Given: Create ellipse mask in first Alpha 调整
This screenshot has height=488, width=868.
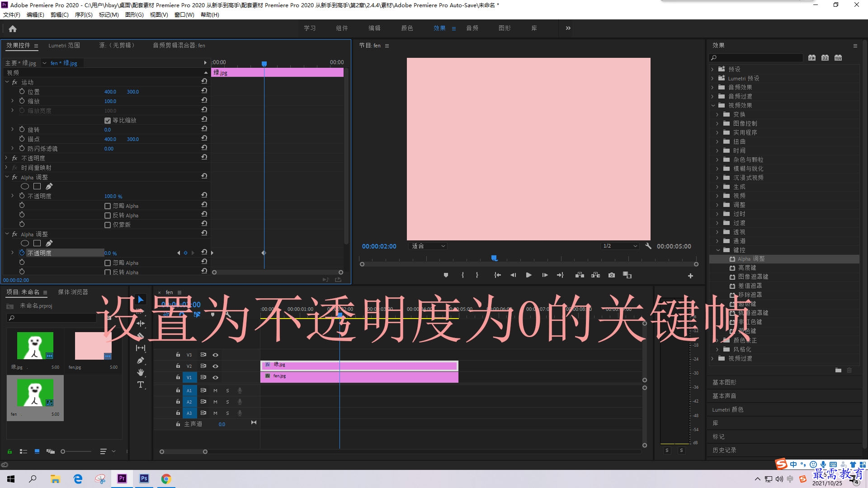Looking at the screenshot, I should [25, 186].
